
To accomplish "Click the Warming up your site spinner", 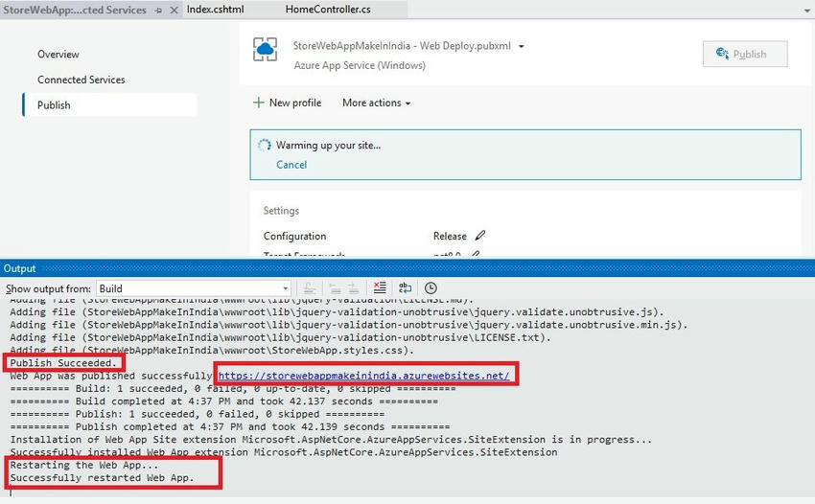I will click(265, 145).
